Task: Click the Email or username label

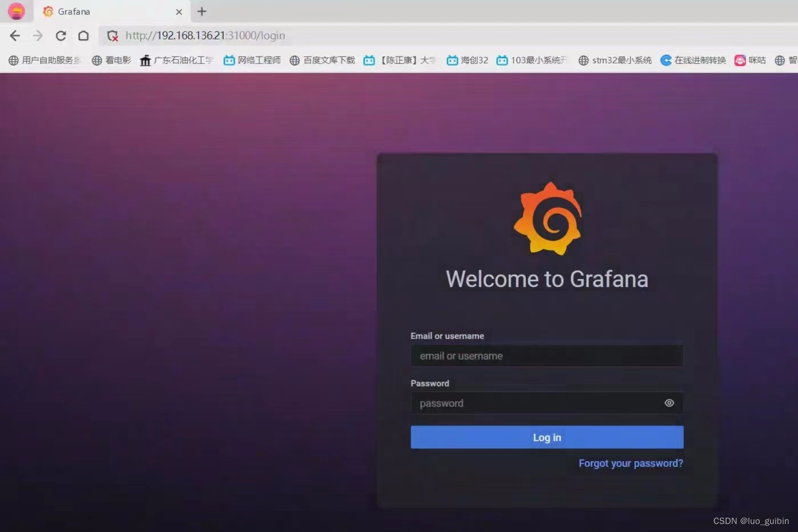Action: 447,336
